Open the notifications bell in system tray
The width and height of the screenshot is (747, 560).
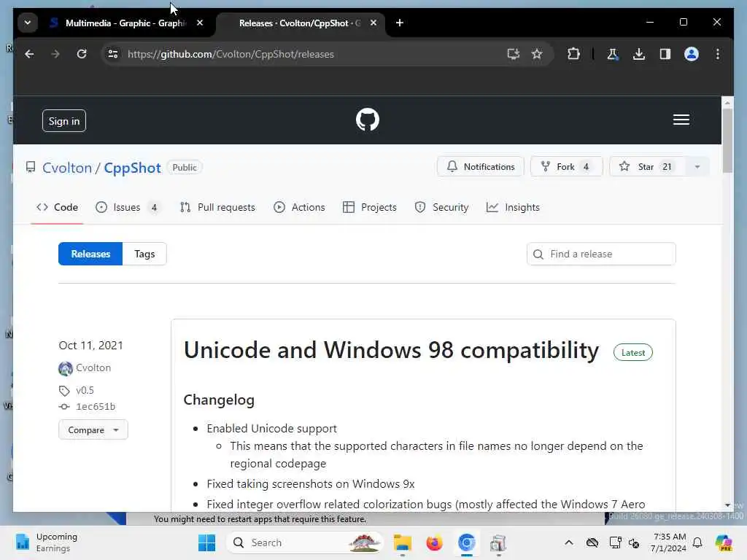click(x=697, y=542)
